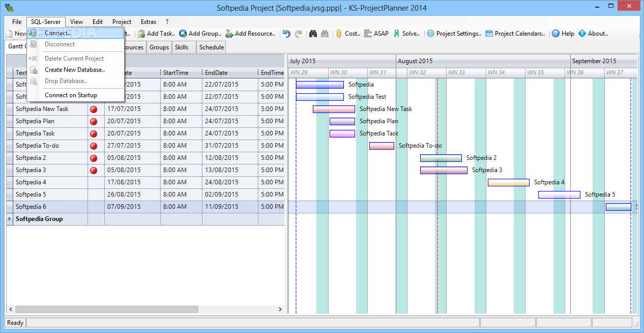Select the Softpedia 6 row name

point(31,207)
